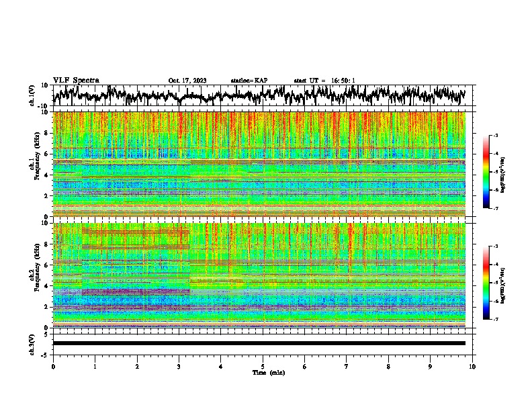Viewport: 532px width, 411px height.
Task: Click time axis tick label "9"
Action: point(430,367)
